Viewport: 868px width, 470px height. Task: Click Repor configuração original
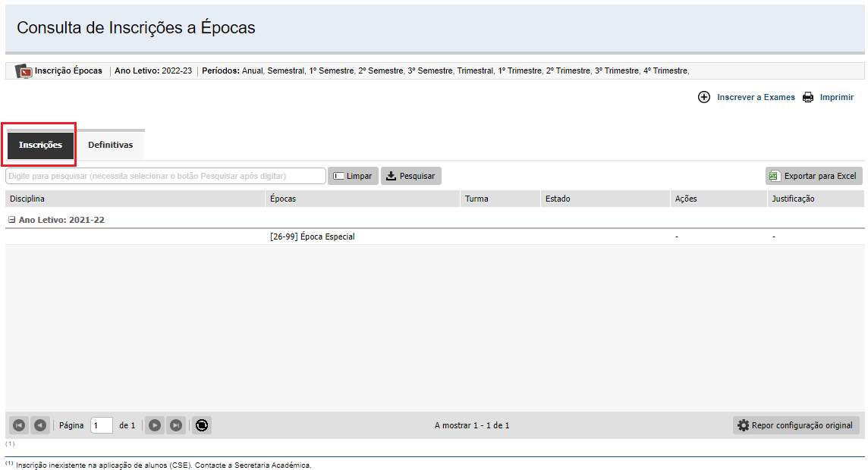pos(795,425)
